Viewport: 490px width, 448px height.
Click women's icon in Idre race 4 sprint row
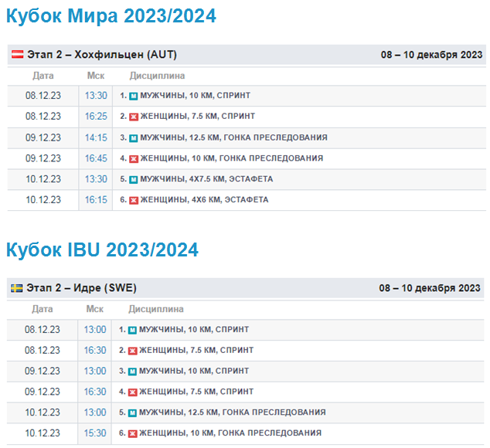132,392
